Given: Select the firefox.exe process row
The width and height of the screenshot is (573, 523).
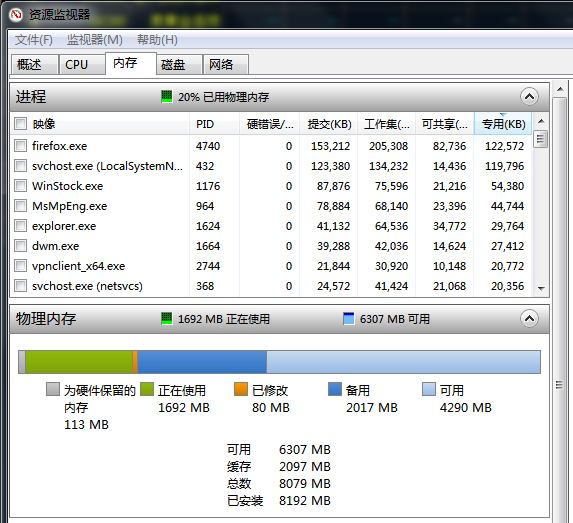Looking at the screenshot, I should tap(271, 146).
